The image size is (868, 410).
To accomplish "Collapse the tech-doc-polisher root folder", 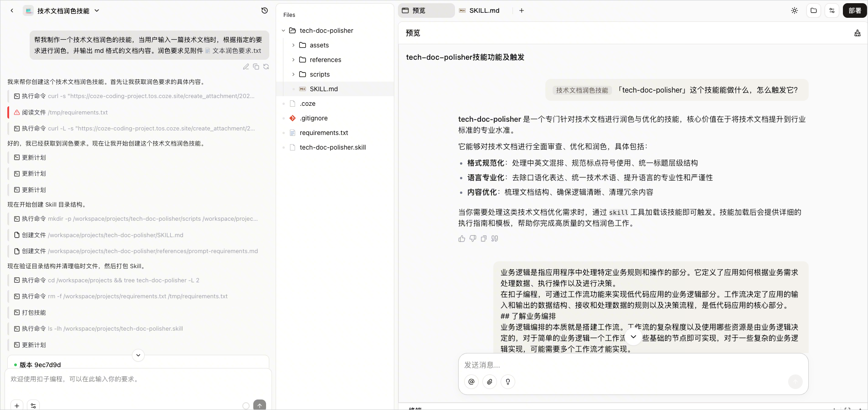I will [283, 31].
